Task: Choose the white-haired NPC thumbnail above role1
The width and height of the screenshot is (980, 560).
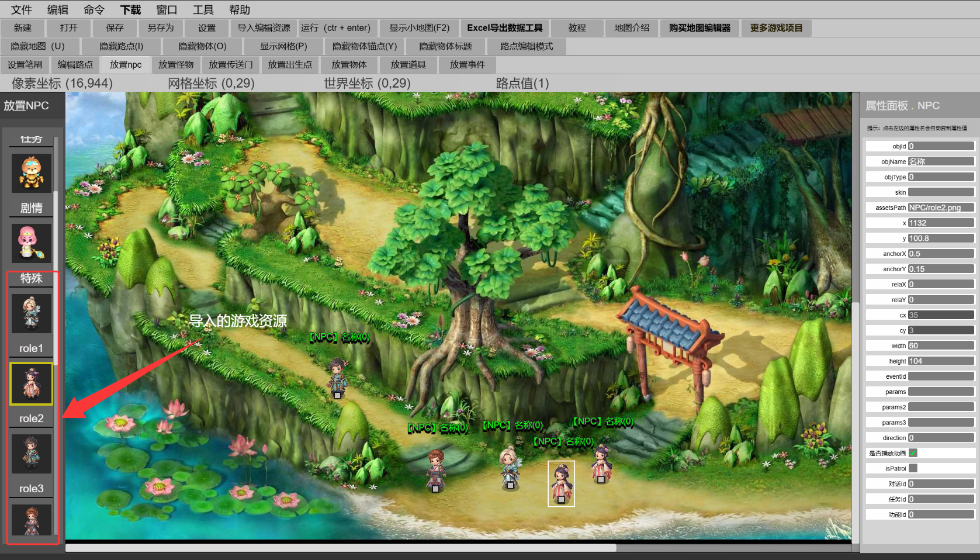Action: tap(32, 313)
